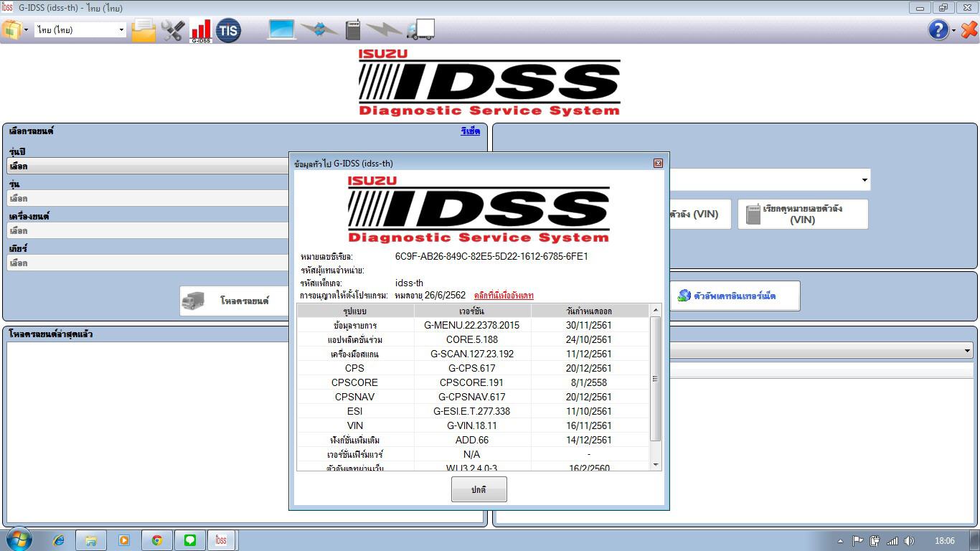Click the internet update button

735,296
